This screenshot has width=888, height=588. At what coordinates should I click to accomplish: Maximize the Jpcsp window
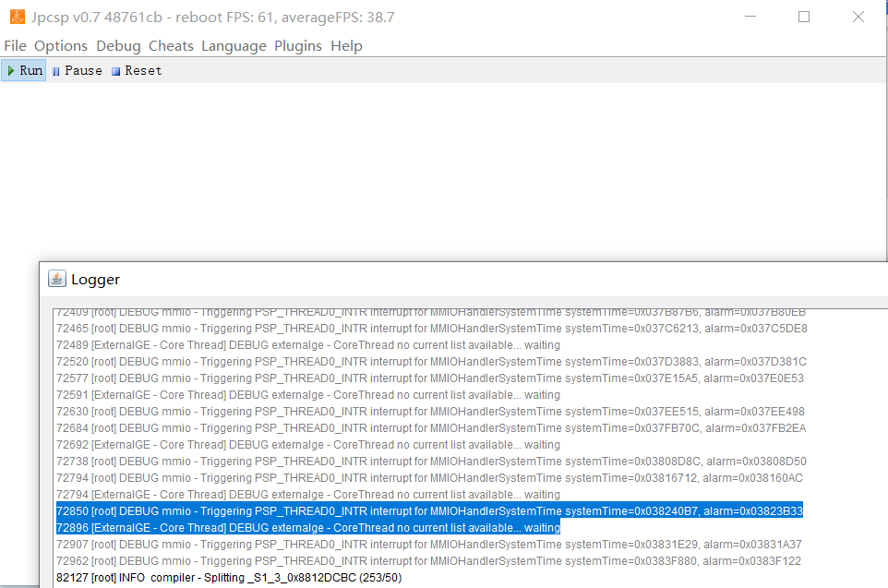804,17
